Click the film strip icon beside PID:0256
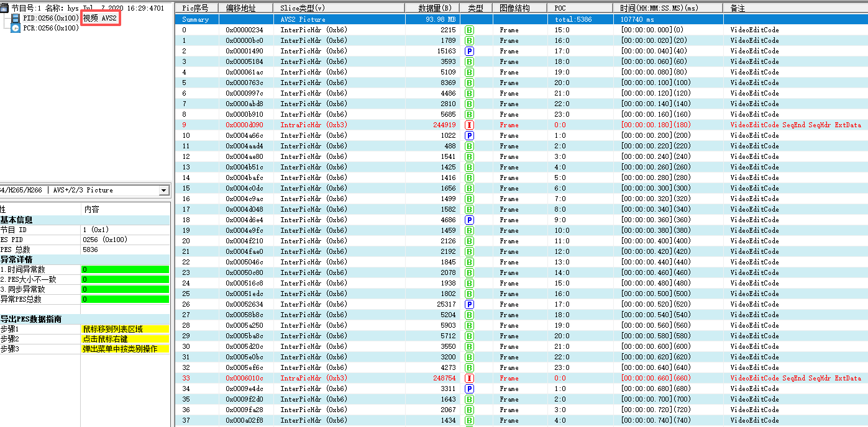The width and height of the screenshot is (868, 427). (16, 18)
